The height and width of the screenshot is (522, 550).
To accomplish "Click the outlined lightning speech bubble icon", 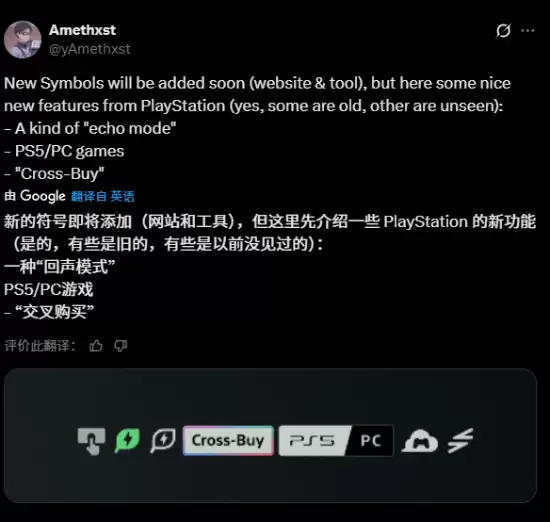I will pyautogui.click(x=163, y=440).
